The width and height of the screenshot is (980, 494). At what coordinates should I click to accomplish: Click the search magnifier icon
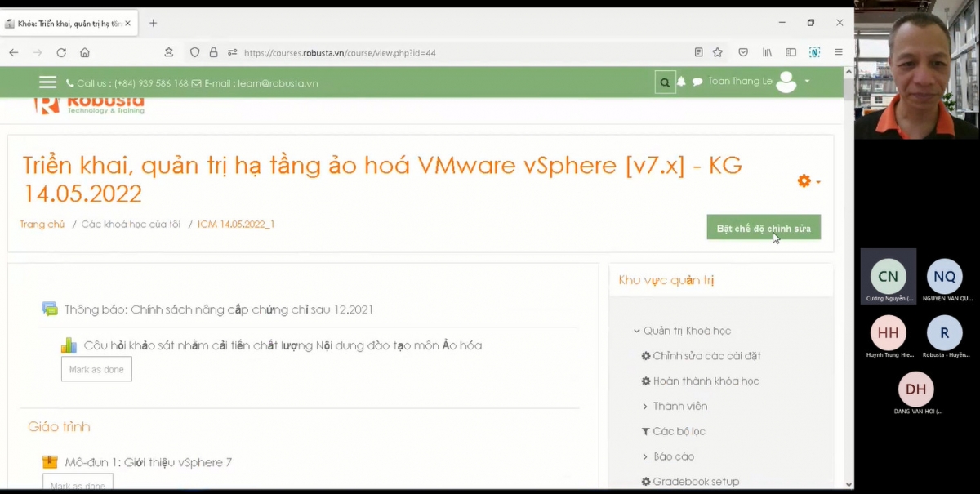665,82
